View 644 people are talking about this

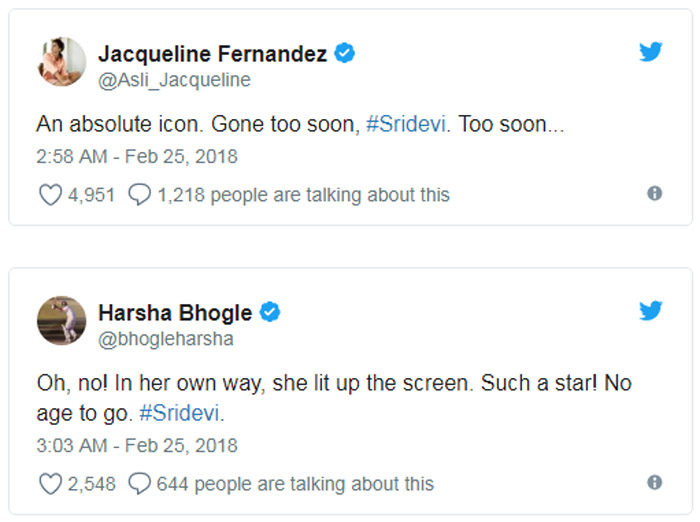click(x=295, y=484)
